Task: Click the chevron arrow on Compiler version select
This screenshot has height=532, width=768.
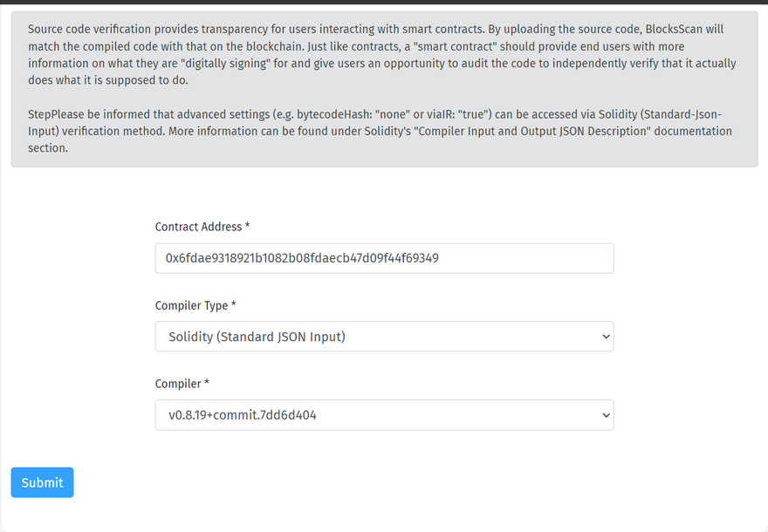Action: pyautogui.click(x=607, y=415)
